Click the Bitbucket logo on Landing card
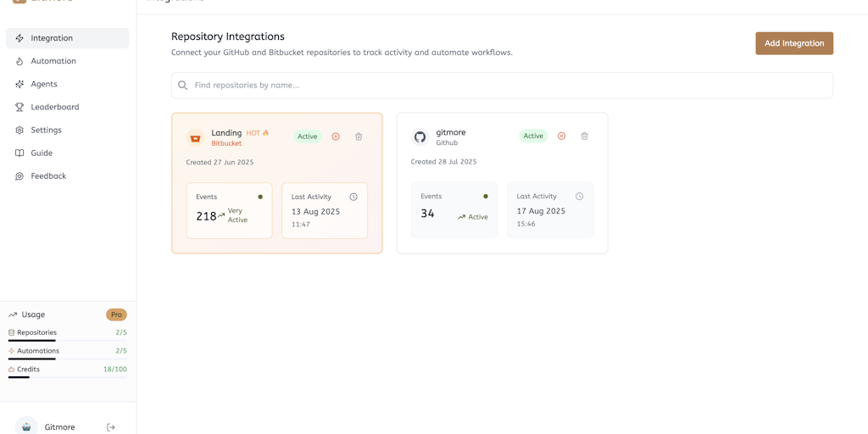The width and height of the screenshot is (868, 434). (x=196, y=137)
